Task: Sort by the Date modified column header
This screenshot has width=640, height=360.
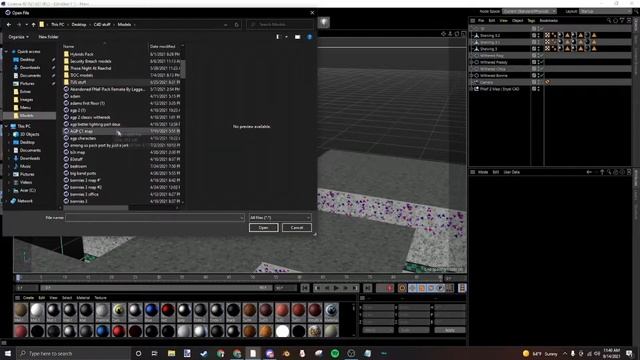Action: [x=162, y=46]
